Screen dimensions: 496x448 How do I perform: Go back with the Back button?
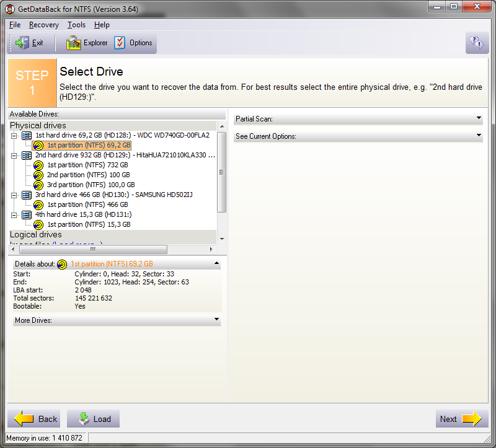tap(34, 419)
